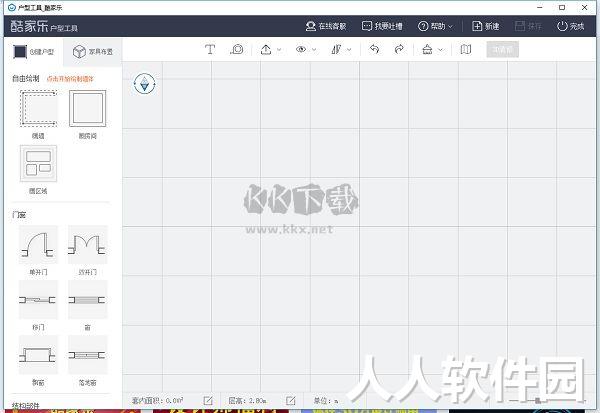Click the compass direction indicator

click(x=145, y=83)
